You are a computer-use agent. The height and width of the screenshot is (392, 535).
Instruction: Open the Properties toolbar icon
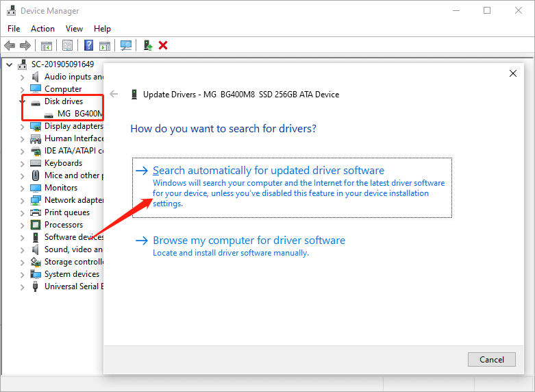point(68,45)
